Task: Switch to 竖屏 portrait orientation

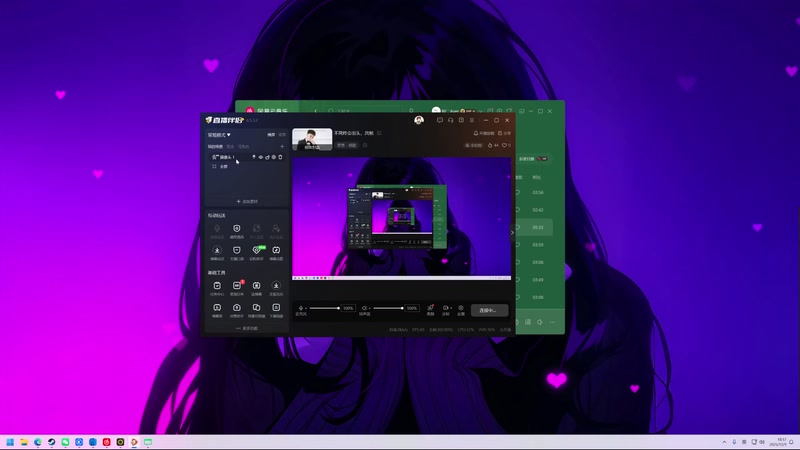Action: (x=282, y=135)
